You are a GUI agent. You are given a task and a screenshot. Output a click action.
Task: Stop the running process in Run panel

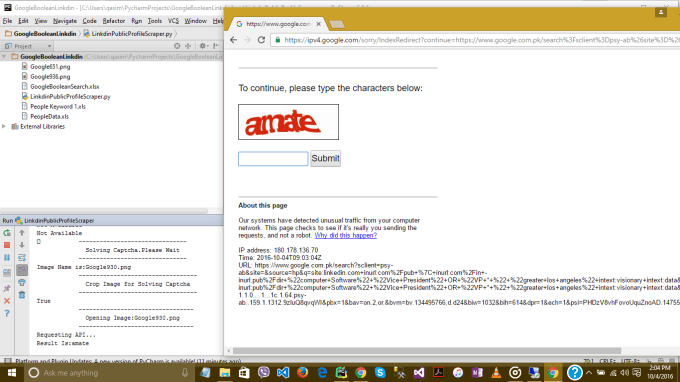click(7, 245)
